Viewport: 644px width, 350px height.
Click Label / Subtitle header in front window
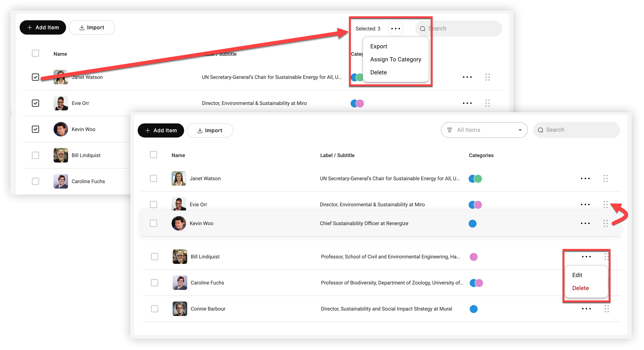pos(337,155)
